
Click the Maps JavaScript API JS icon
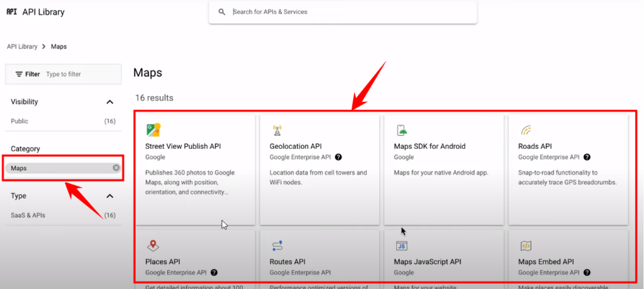pos(402,246)
